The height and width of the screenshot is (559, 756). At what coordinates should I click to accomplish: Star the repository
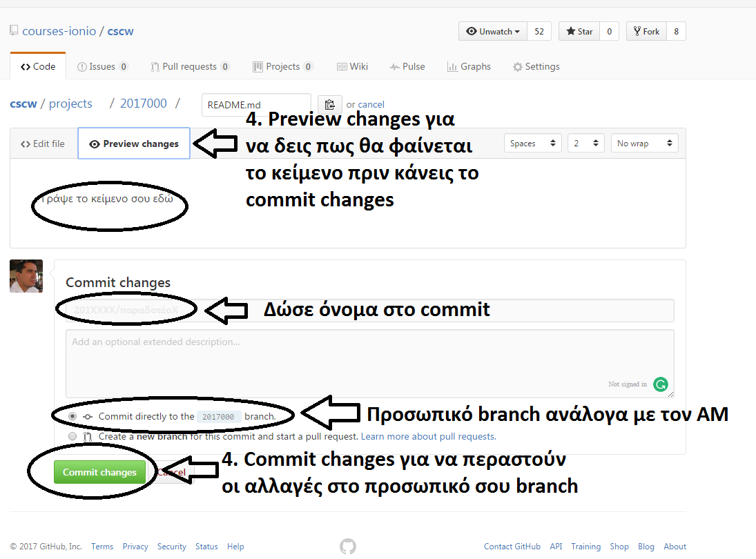(579, 31)
